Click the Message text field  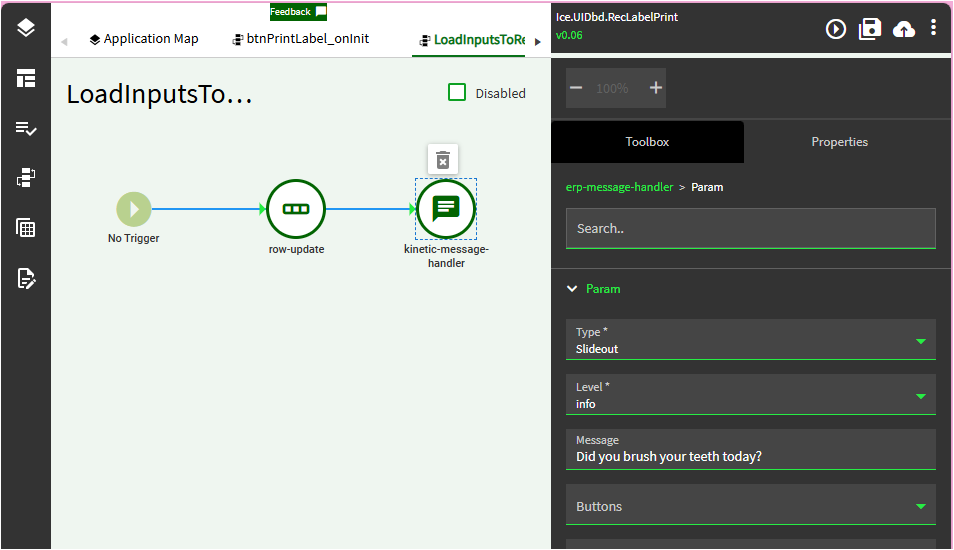751,450
